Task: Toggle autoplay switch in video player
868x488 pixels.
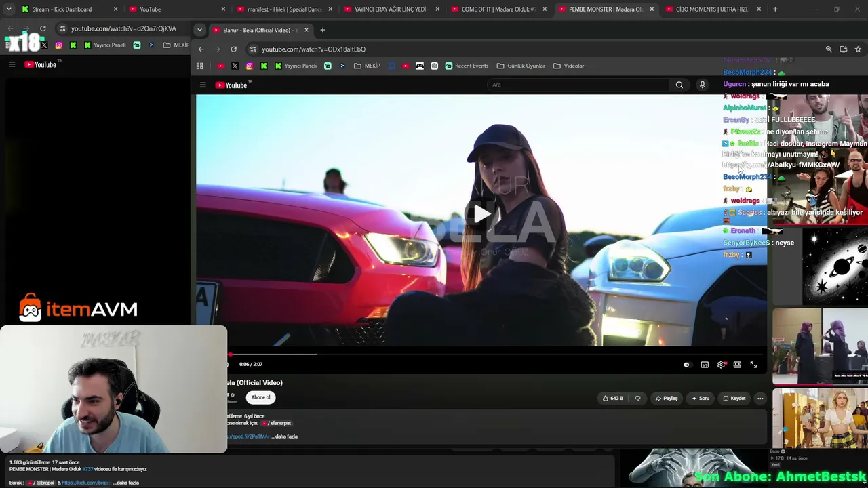Action: (x=686, y=365)
